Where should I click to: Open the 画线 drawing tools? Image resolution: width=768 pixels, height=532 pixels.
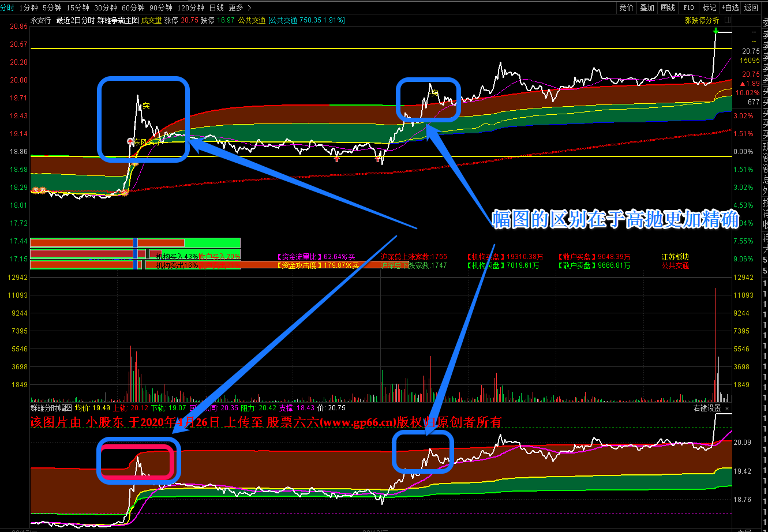[x=668, y=8]
